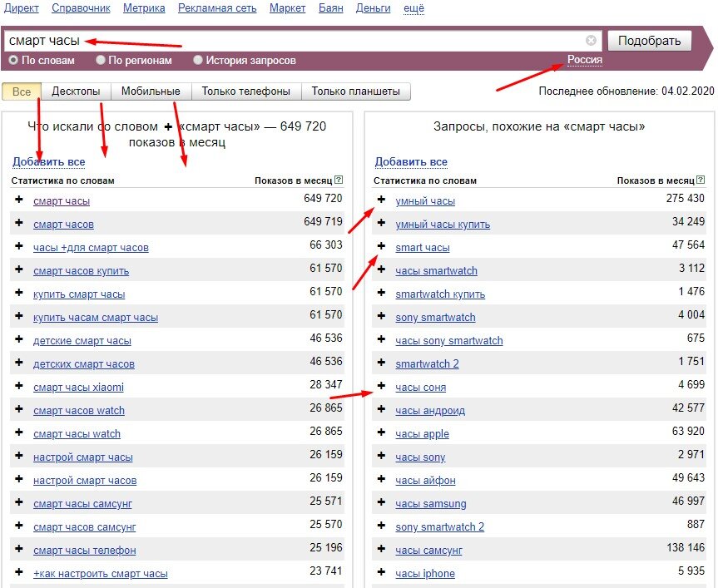Click plus next to 'часы +для смарт часов'
Screen dimensions: 718x588
19,246
